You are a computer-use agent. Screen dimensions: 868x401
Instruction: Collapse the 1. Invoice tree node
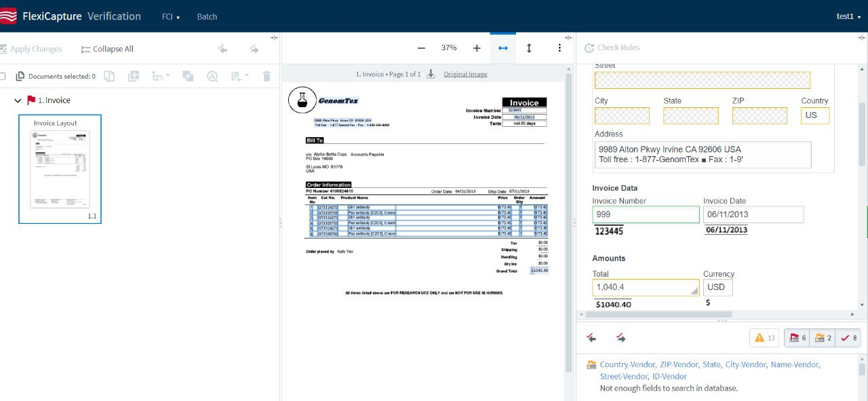point(18,100)
